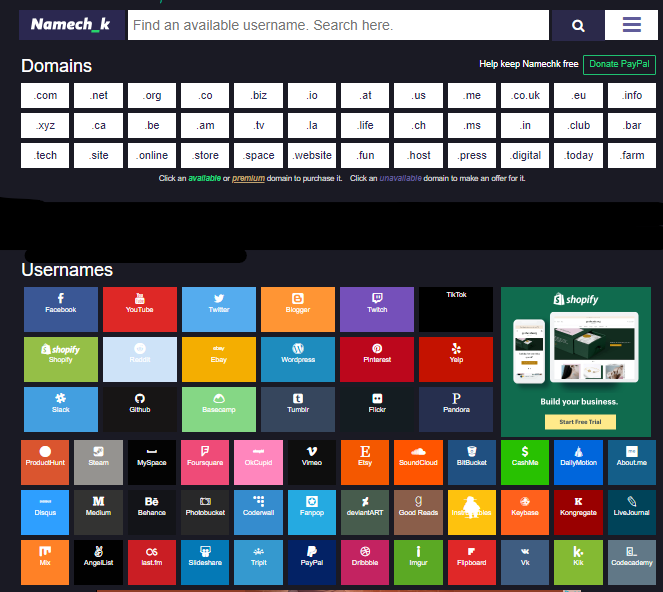The image size is (663, 592).
Task: Choose the Good Reads tile
Action: [x=418, y=513]
